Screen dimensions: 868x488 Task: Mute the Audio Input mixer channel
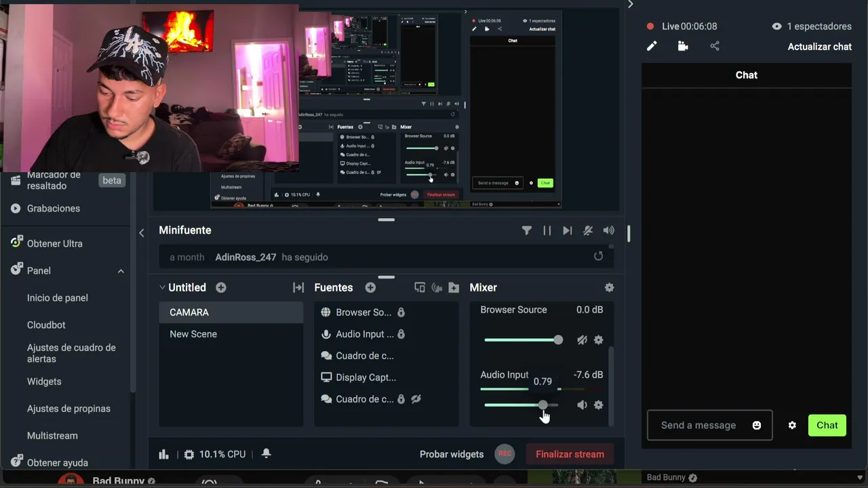point(582,405)
